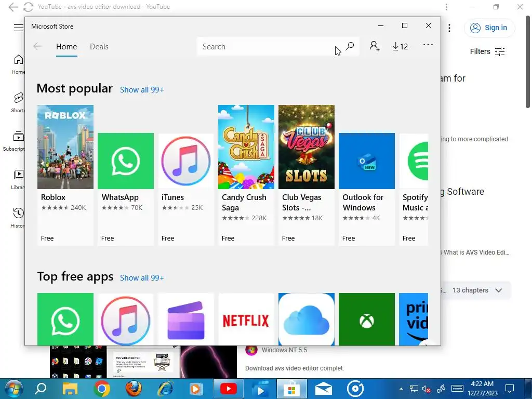Show hidden system tray icons
This screenshot has width=532, height=399.
tap(401, 389)
